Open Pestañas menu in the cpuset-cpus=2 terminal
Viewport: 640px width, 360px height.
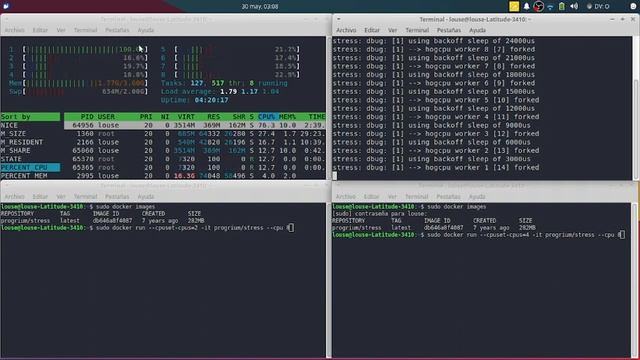[x=117, y=197]
